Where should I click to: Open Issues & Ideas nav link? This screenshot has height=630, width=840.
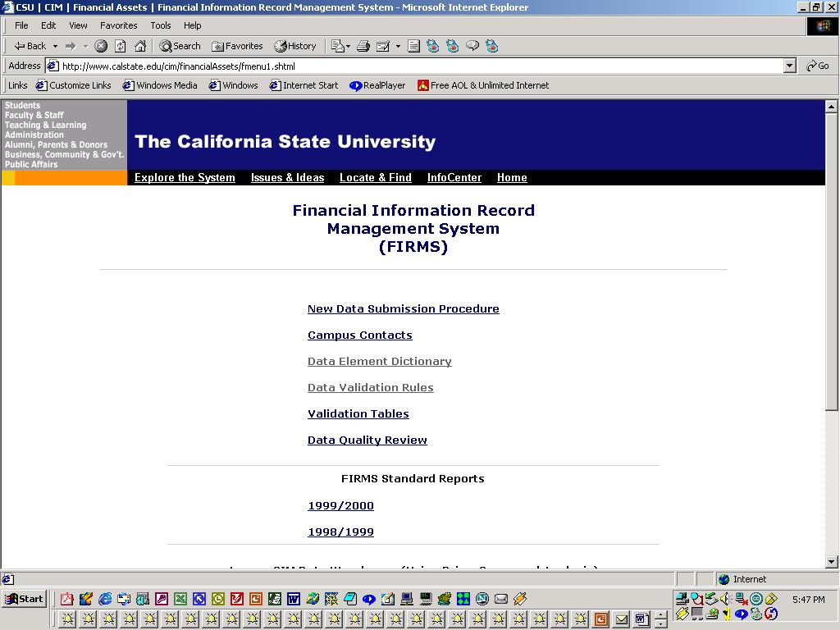coord(288,178)
